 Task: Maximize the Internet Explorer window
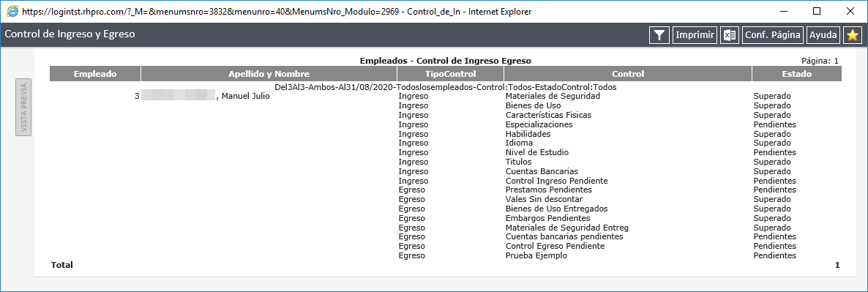[x=817, y=11]
